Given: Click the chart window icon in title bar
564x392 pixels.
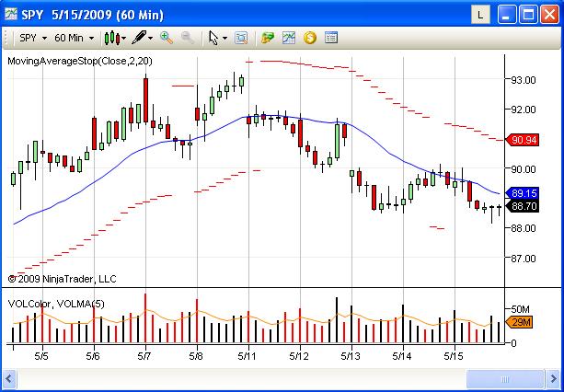Looking at the screenshot, I should click(11, 15).
